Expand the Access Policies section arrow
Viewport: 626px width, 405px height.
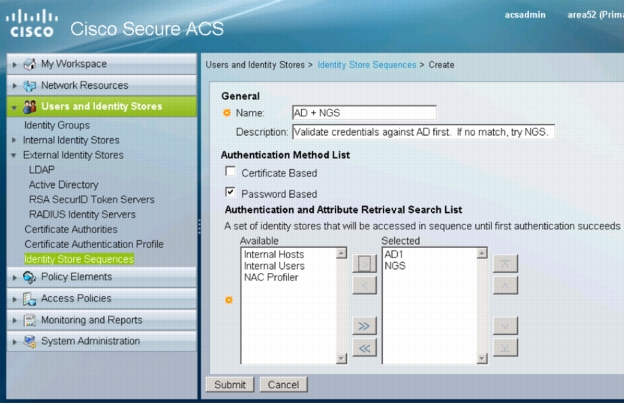(15, 299)
